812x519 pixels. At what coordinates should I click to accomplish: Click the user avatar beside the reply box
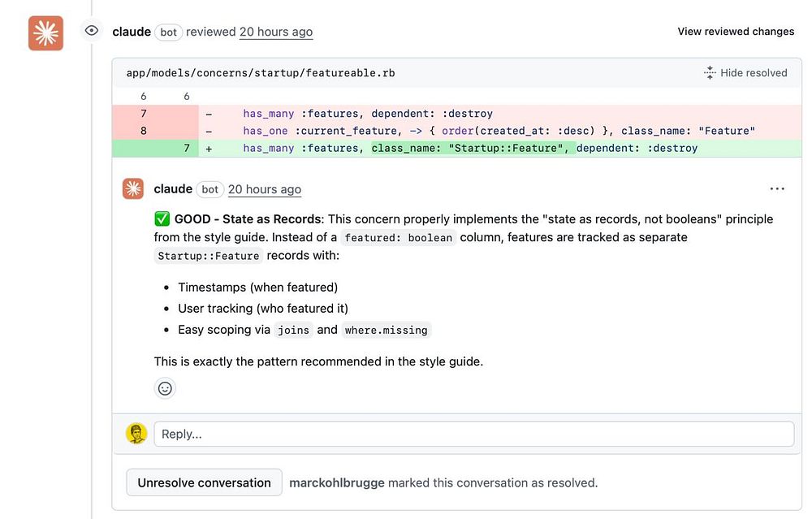pos(136,434)
